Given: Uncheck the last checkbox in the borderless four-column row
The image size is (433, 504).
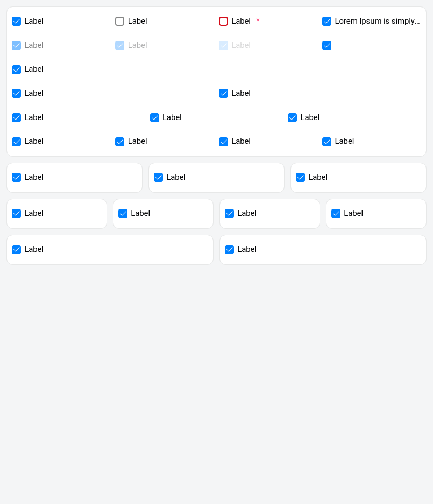Looking at the screenshot, I should pos(326,142).
